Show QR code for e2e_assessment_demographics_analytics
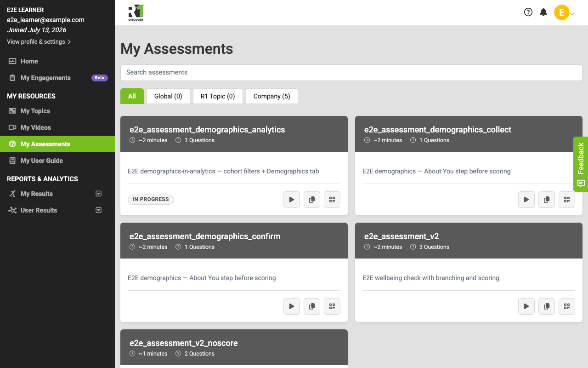 [332, 200]
